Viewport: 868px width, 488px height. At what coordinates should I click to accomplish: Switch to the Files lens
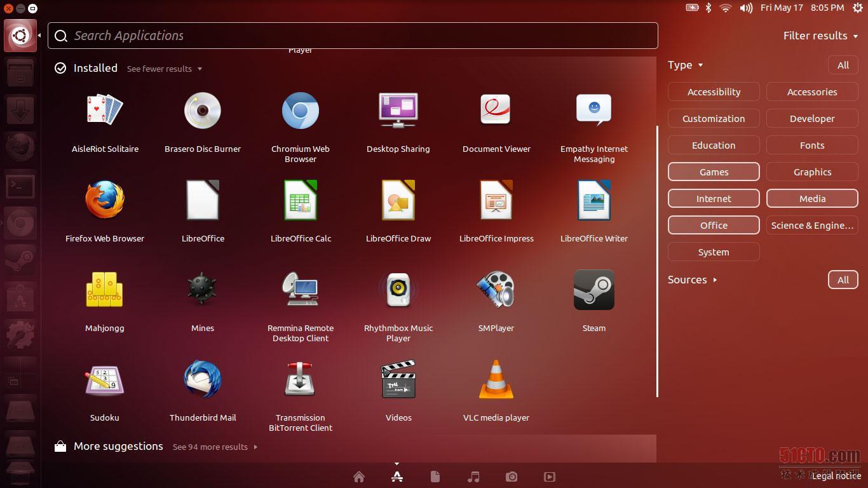click(x=435, y=477)
